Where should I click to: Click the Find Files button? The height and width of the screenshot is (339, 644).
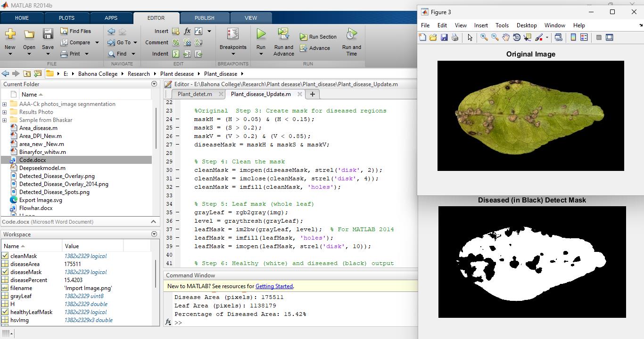[76, 31]
